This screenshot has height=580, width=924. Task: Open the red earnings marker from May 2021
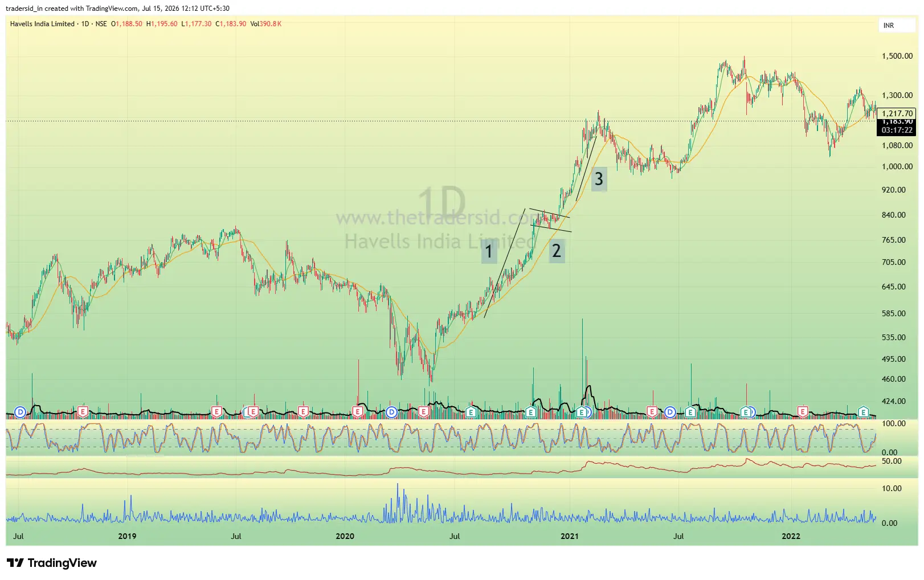[652, 411]
